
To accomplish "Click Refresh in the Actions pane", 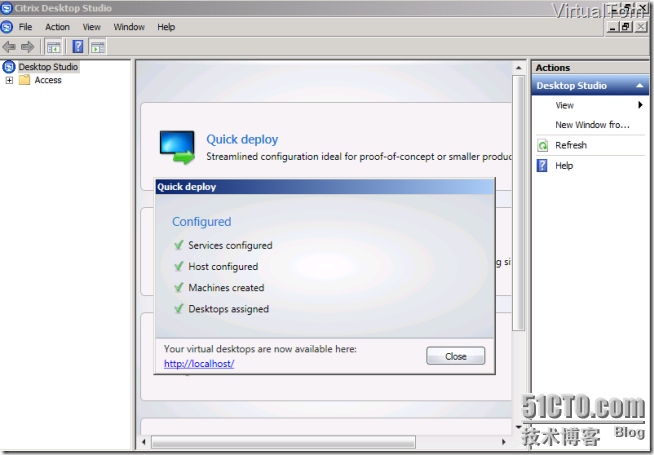I will [x=571, y=145].
